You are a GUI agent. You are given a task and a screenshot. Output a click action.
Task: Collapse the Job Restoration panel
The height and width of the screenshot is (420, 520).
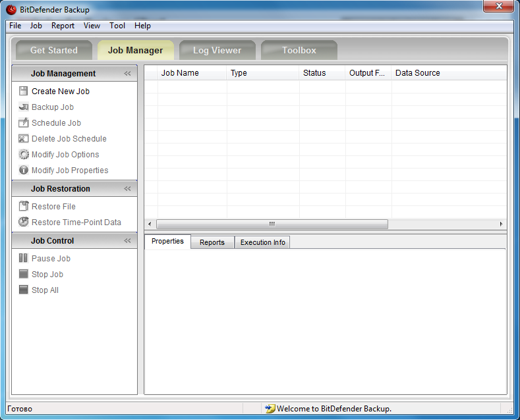[127, 189]
